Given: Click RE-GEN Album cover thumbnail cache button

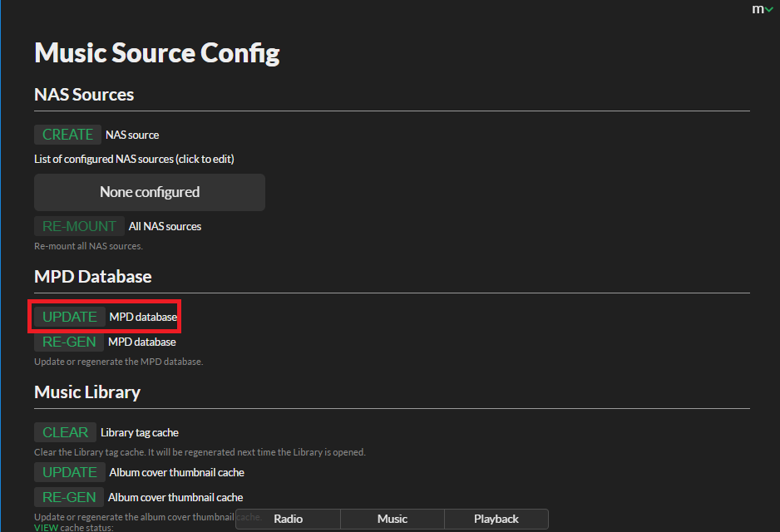Looking at the screenshot, I should coord(69,497).
